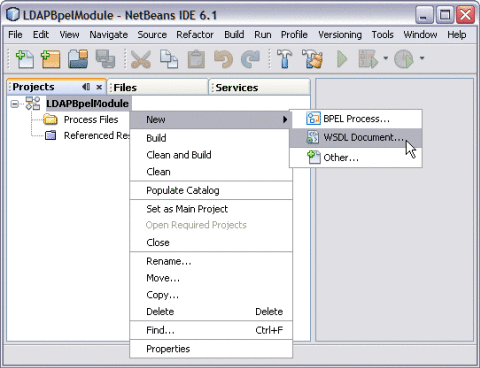Open the Run menu
Viewport: 480px width, 368px height.
pyautogui.click(x=263, y=34)
